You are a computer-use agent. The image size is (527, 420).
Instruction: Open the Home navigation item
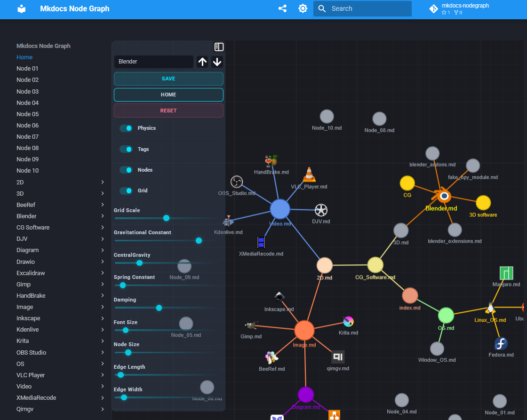pyautogui.click(x=24, y=57)
